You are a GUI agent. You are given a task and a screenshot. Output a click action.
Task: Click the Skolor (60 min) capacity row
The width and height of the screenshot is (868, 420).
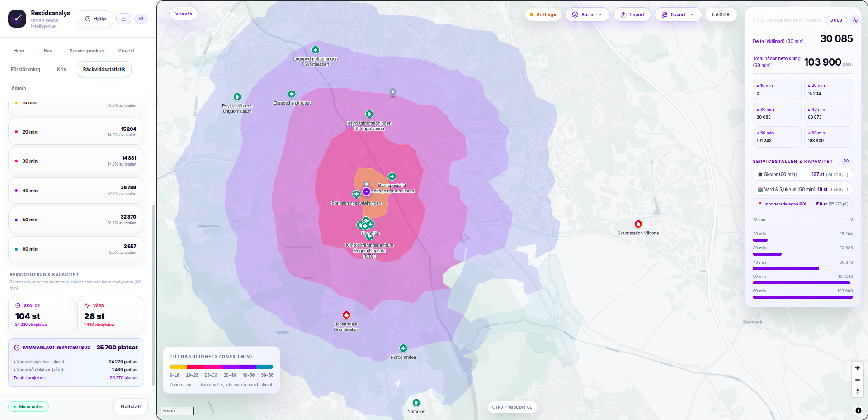pos(802,174)
